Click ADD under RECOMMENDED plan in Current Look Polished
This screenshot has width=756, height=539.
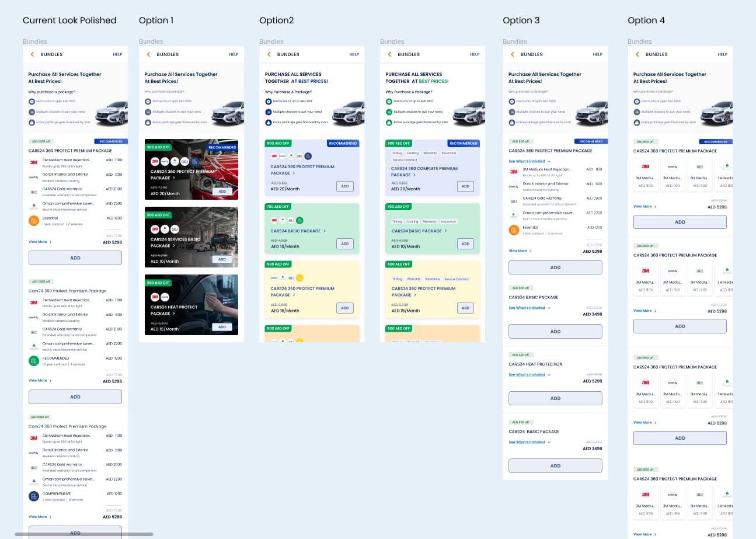75,397
